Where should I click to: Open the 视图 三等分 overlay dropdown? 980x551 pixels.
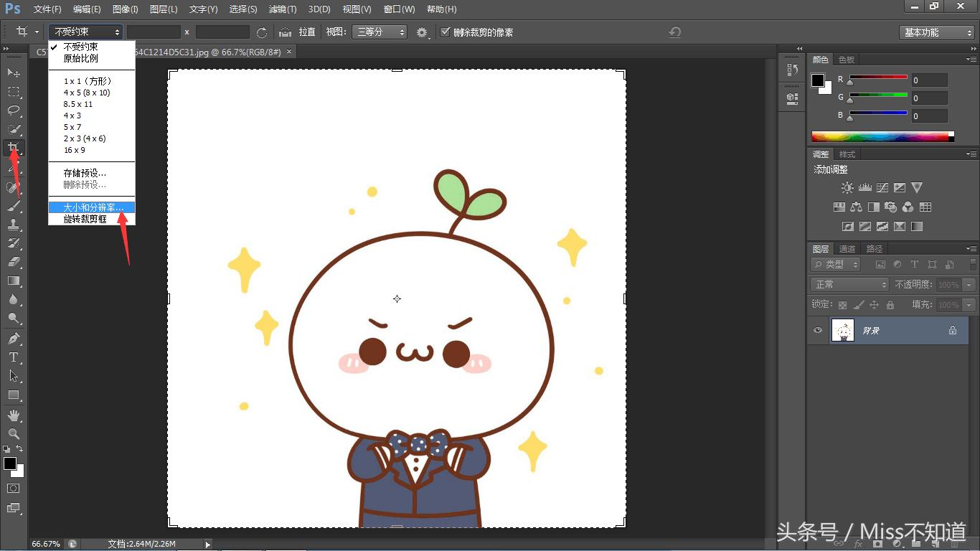(379, 32)
